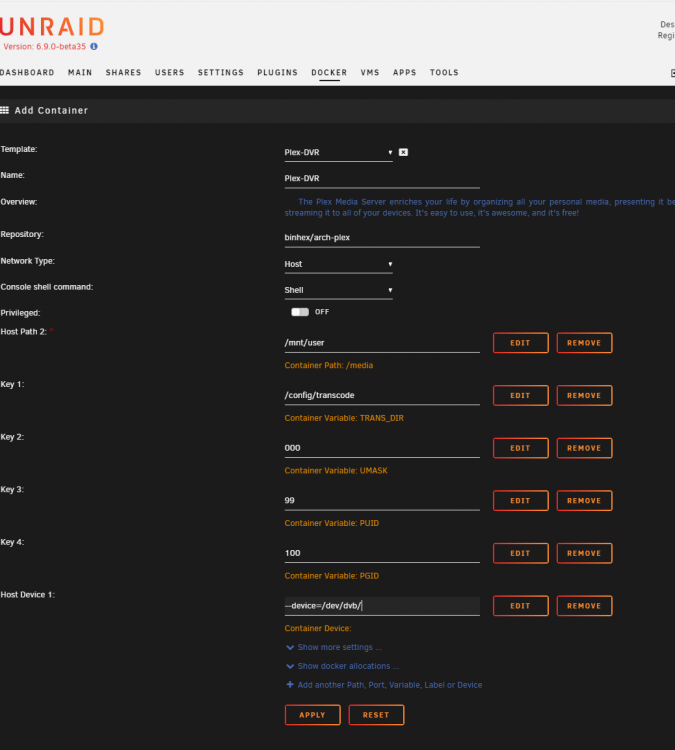The height and width of the screenshot is (750, 675).
Task: Expand Show more settings
Action: pyautogui.click(x=339, y=647)
